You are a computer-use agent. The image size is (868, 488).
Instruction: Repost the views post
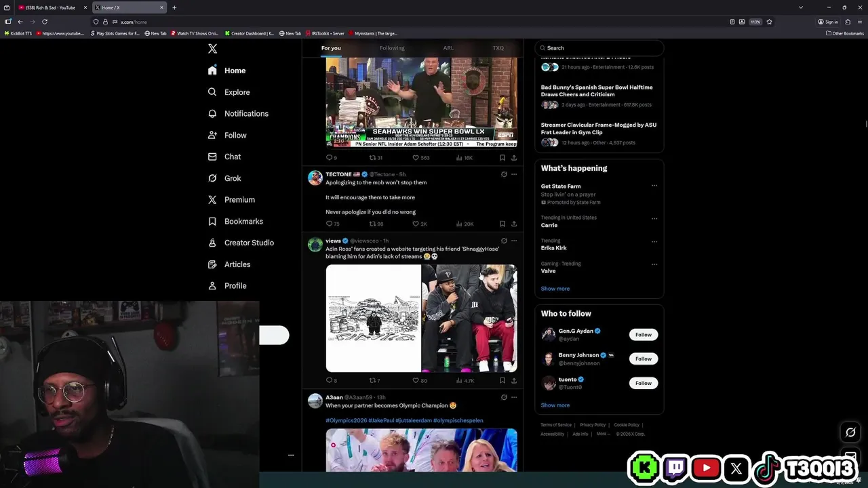click(x=374, y=381)
